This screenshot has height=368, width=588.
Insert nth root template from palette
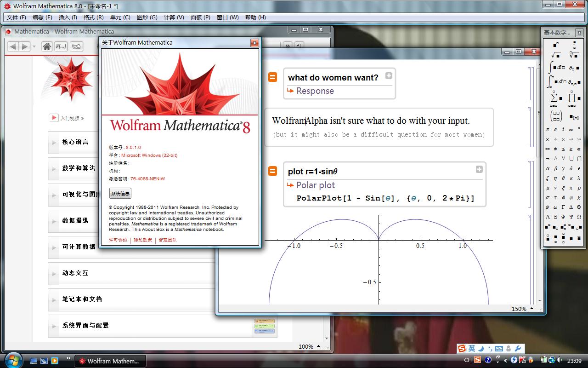(x=574, y=56)
